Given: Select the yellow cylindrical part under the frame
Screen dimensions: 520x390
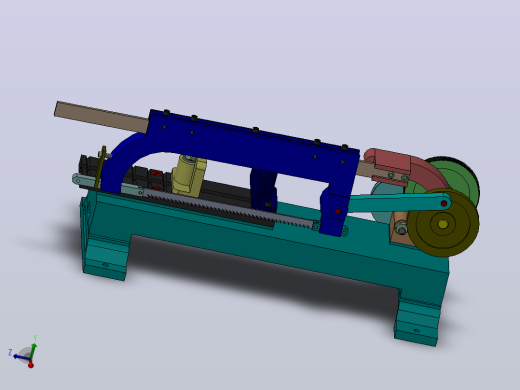Looking at the screenshot, I should (188, 175).
